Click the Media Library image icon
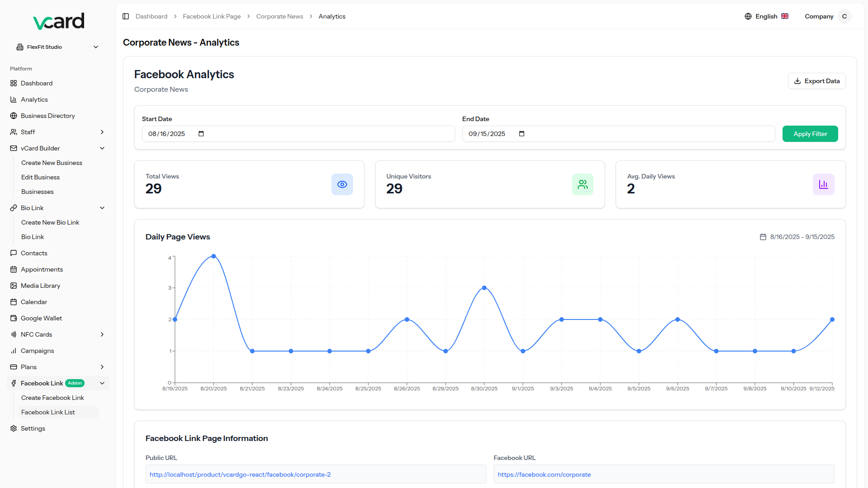868x488 pixels. 14,286
